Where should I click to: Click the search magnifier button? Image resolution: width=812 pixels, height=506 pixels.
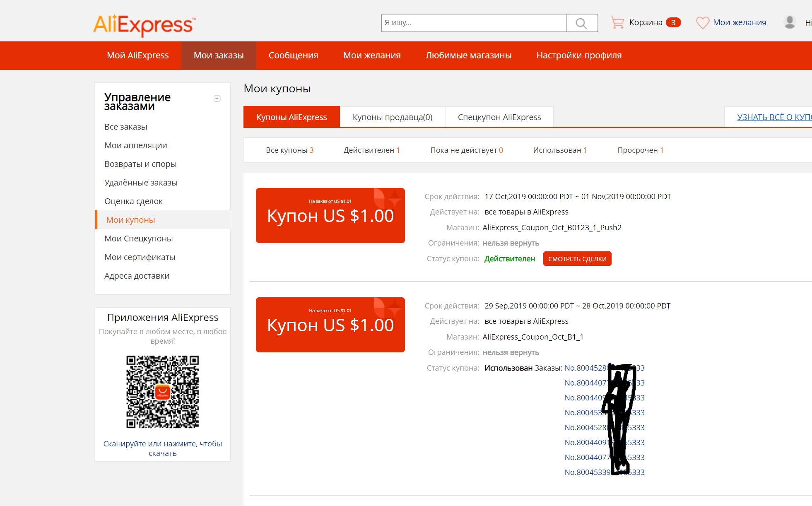tap(582, 23)
